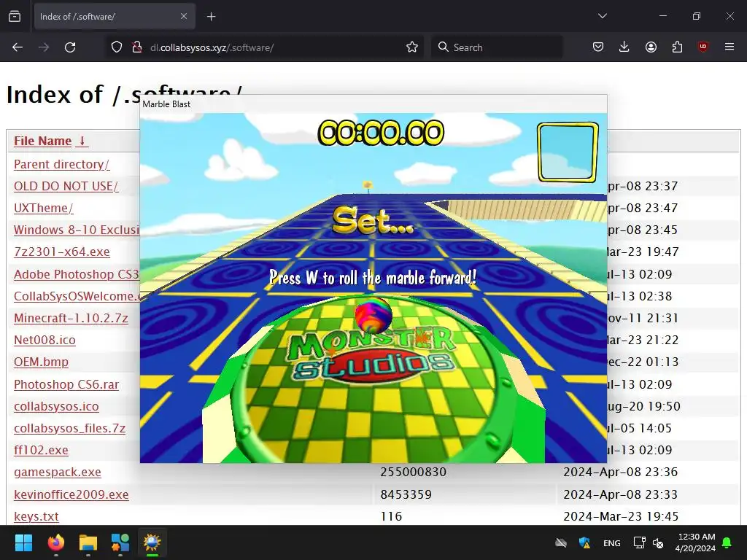Open Windows Security tray icon
Image resolution: width=747 pixels, height=560 pixels.
[x=584, y=542]
